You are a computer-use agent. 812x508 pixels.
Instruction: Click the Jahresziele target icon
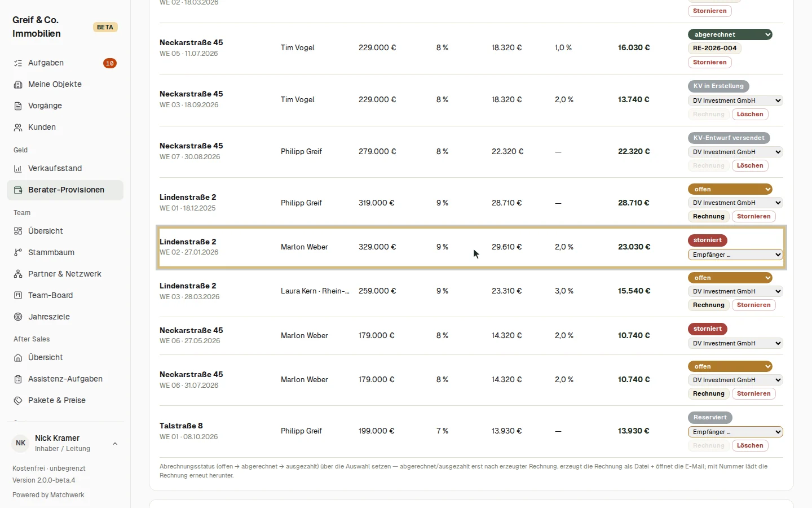tap(18, 317)
